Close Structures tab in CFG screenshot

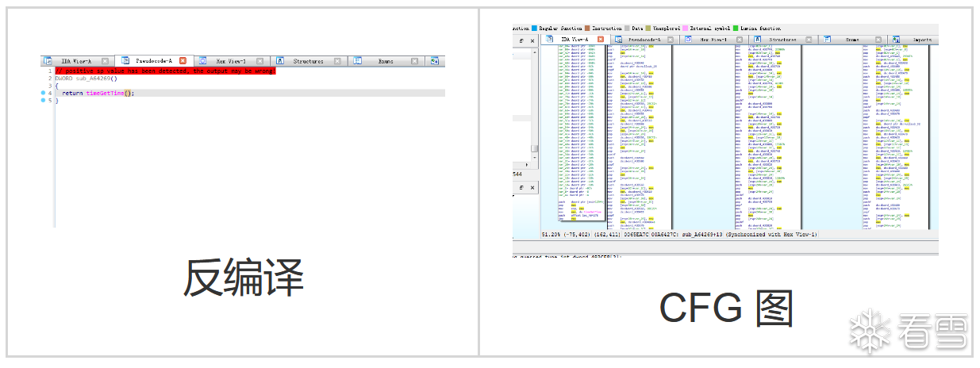tap(809, 39)
